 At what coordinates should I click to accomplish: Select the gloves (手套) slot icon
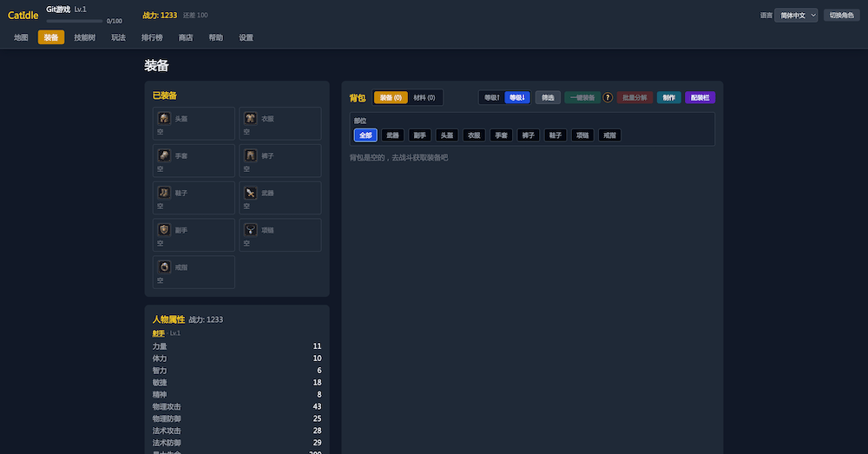pos(164,155)
